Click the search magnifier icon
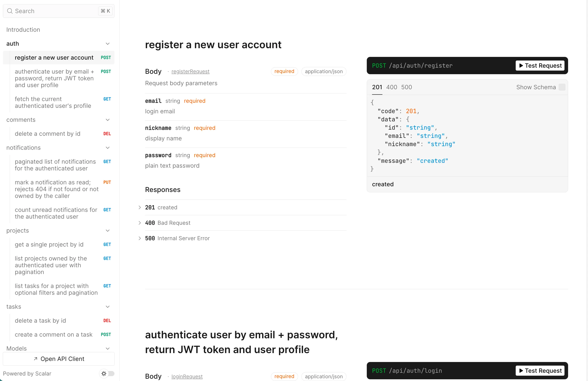Viewport: 588px width, 381px height. click(10, 11)
